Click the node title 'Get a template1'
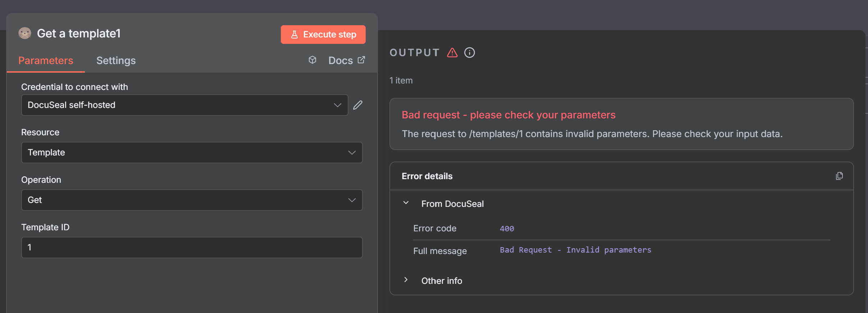 point(79,33)
